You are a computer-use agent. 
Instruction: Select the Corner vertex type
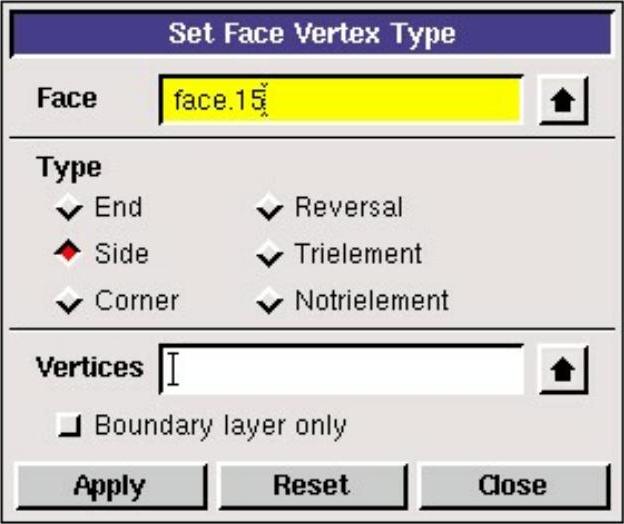click(x=69, y=301)
